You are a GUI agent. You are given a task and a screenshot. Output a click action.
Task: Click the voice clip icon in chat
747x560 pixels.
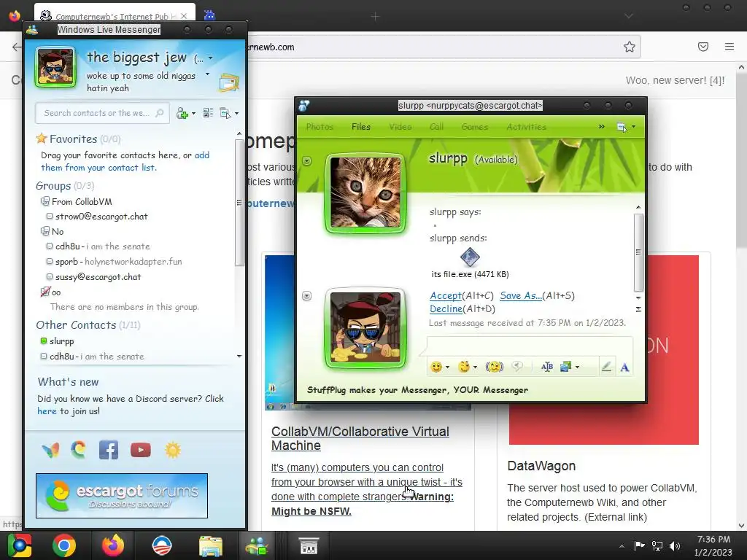(517, 367)
